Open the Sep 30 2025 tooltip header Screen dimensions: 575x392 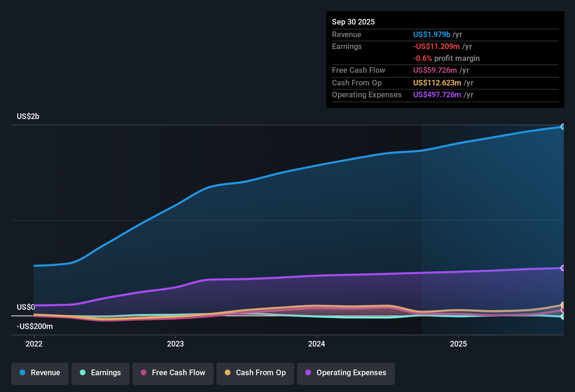[x=353, y=22]
